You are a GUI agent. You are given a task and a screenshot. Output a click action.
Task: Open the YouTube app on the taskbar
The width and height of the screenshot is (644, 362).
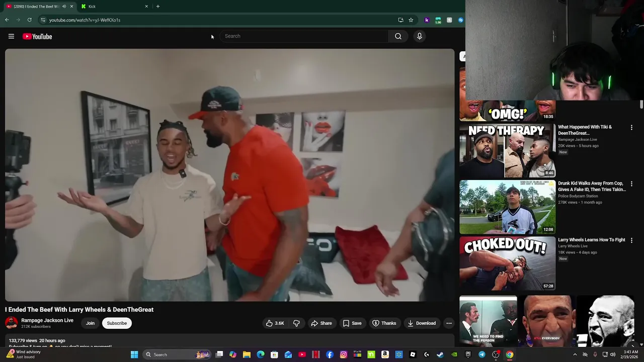302,354
